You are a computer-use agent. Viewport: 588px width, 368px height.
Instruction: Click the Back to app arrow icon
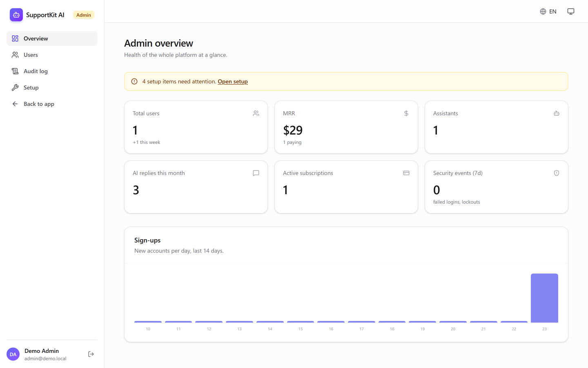point(15,104)
